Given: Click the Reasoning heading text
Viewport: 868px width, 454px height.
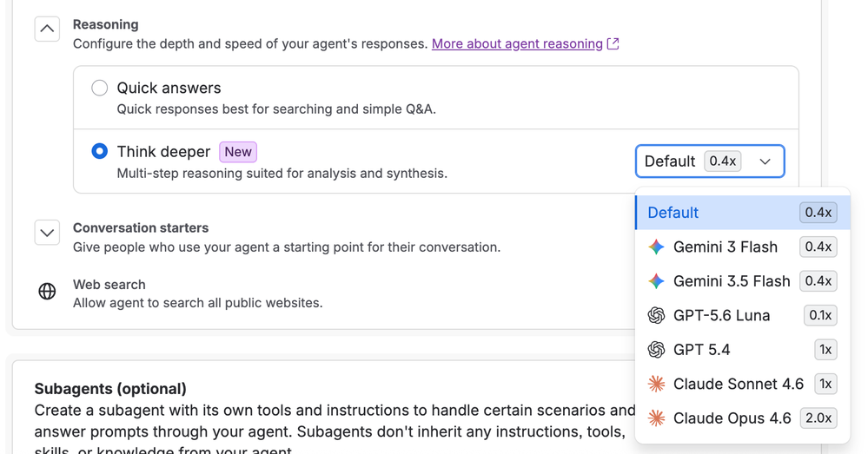Looking at the screenshot, I should tap(106, 24).
